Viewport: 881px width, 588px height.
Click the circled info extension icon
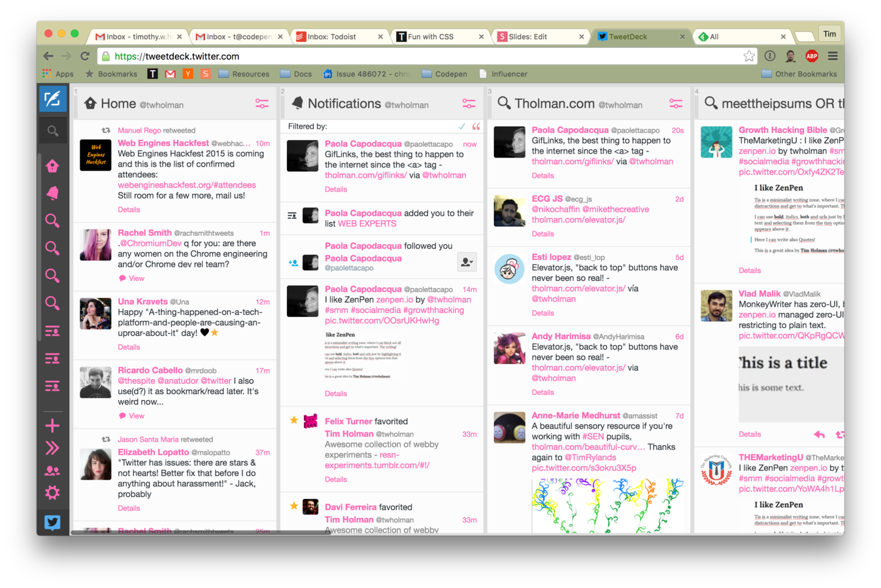coord(770,56)
